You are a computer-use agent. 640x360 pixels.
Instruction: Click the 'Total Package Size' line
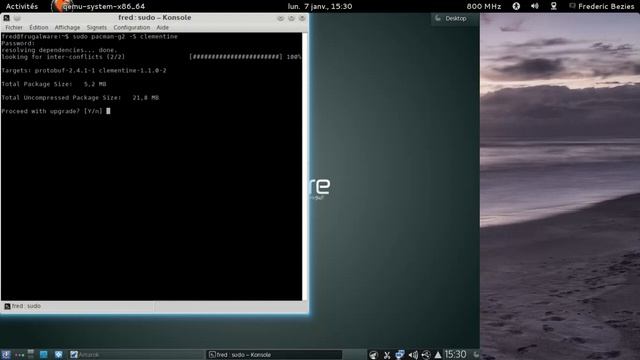click(x=54, y=84)
